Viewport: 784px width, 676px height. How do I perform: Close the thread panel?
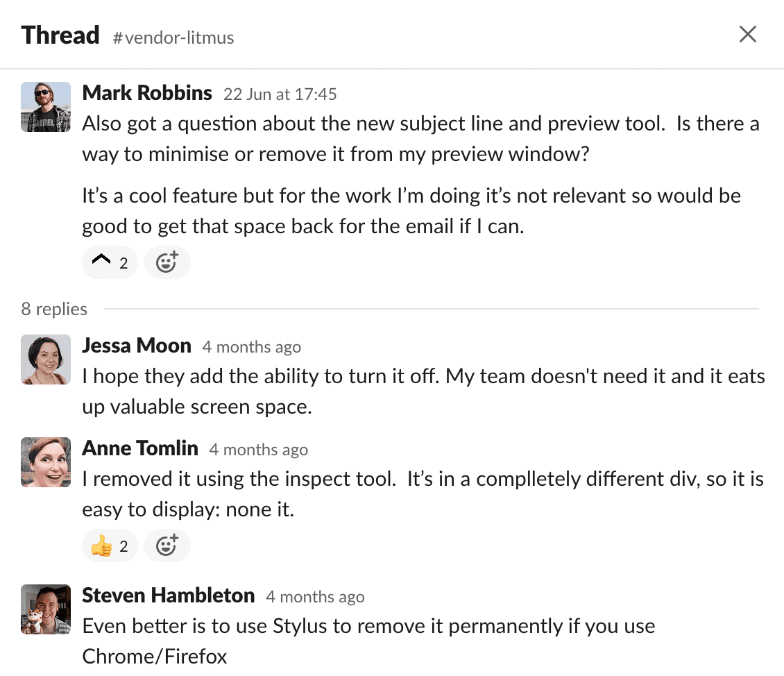(747, 34)
